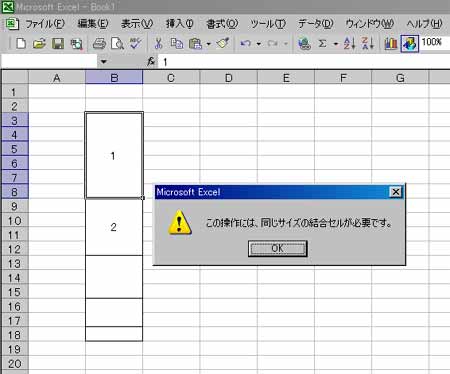Select column F header
The height and width of the screenshot is (374, 450).
343,78
